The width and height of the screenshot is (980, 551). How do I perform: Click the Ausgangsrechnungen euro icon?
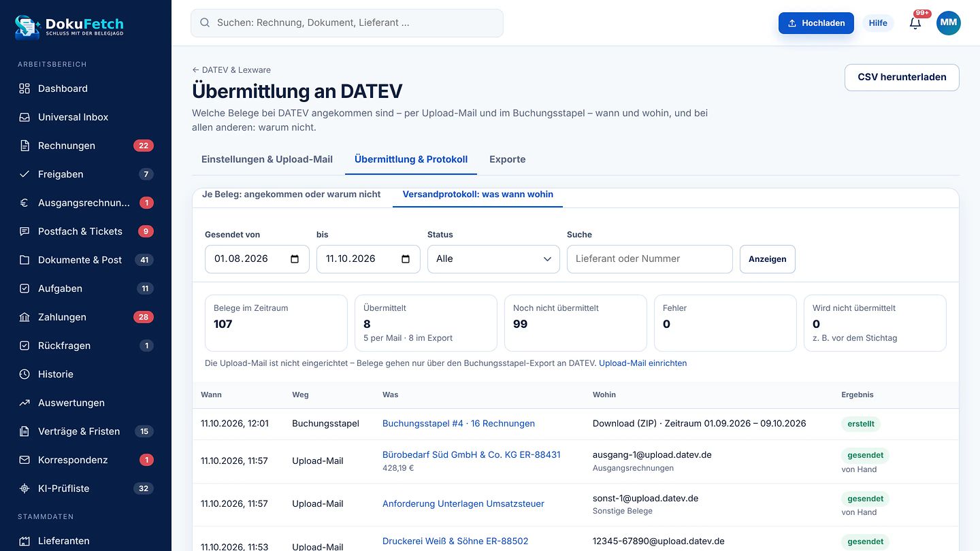[x=24, y=203]
